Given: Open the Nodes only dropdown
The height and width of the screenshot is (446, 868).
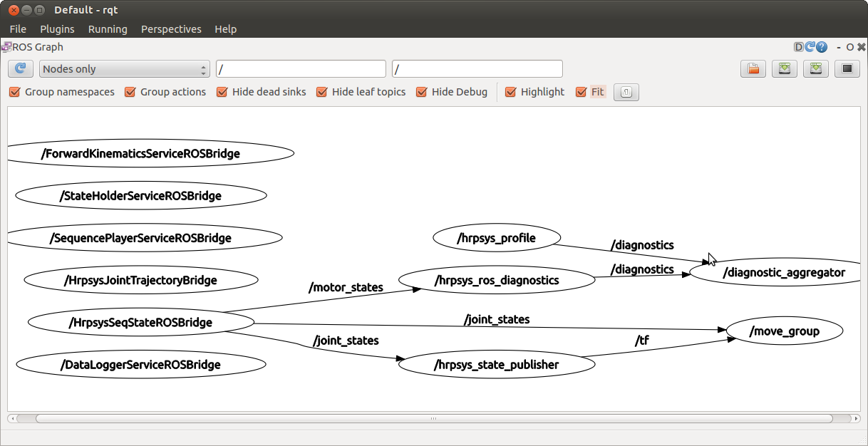Looking at the screenshot, I should pyautogui.click(x=124, y=69).
